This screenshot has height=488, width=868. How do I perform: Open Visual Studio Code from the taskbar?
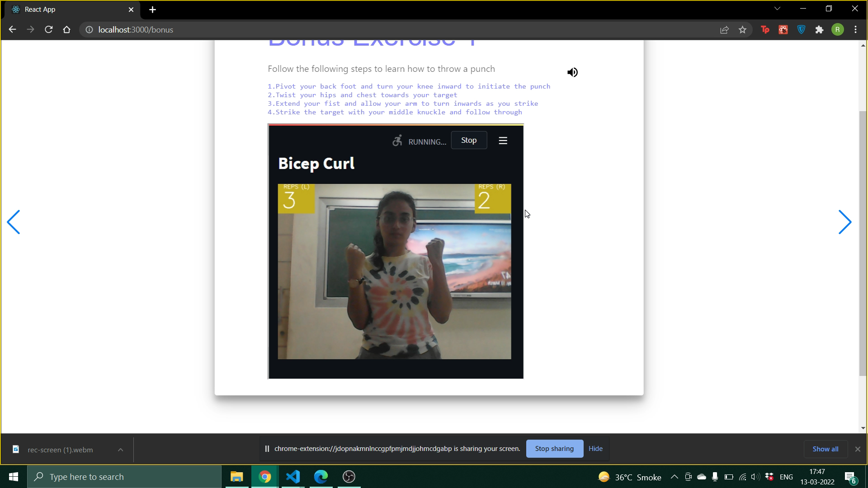coord(292,476)
